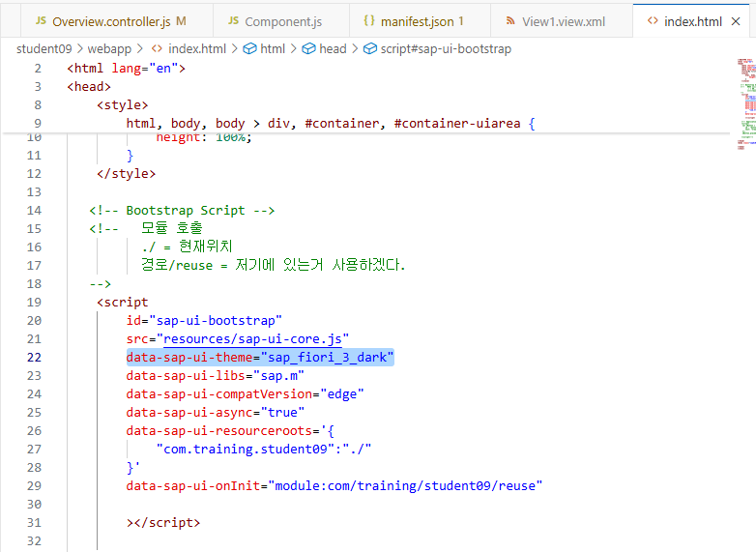Click data-sap-ui-libs="sap.m" line

tap(215, 375)
